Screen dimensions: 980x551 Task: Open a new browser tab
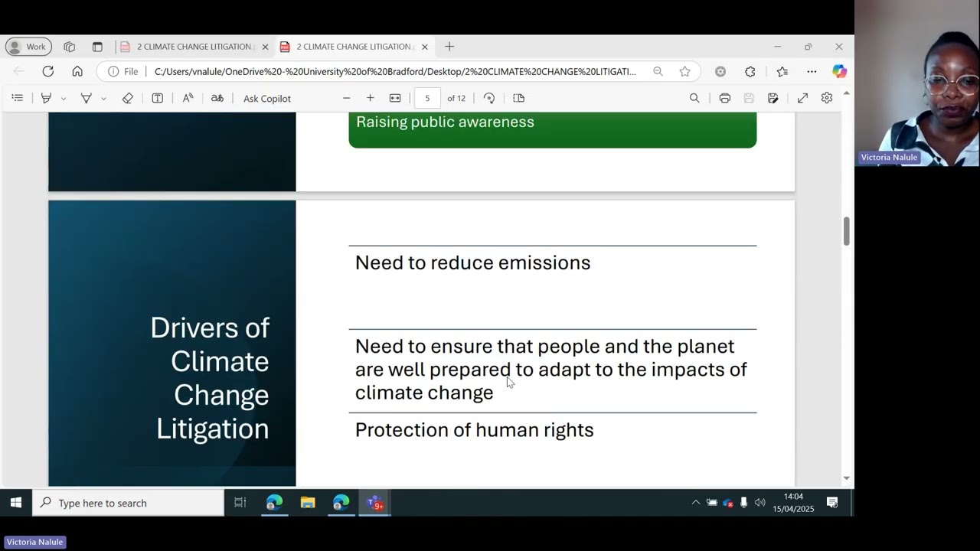[449, 47]
